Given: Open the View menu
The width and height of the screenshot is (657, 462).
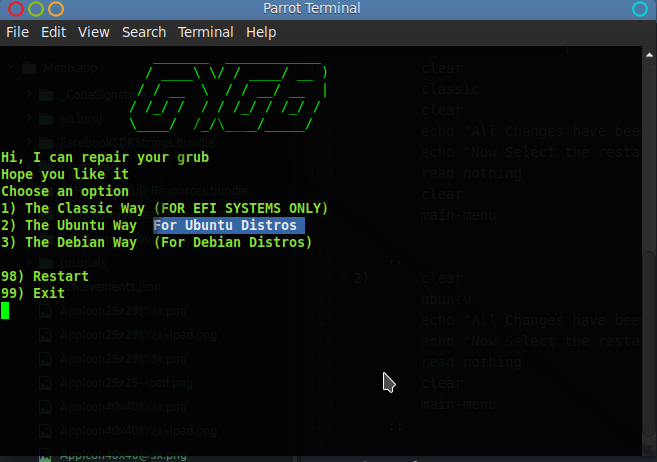Looking at the screenshot, I should click(x=94, y=32).
